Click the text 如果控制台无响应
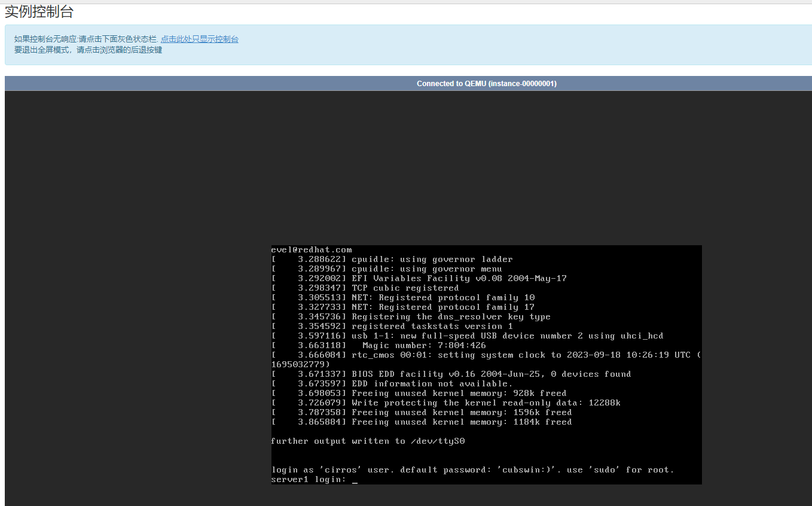812x506 pixels. [x=45, y=39]
